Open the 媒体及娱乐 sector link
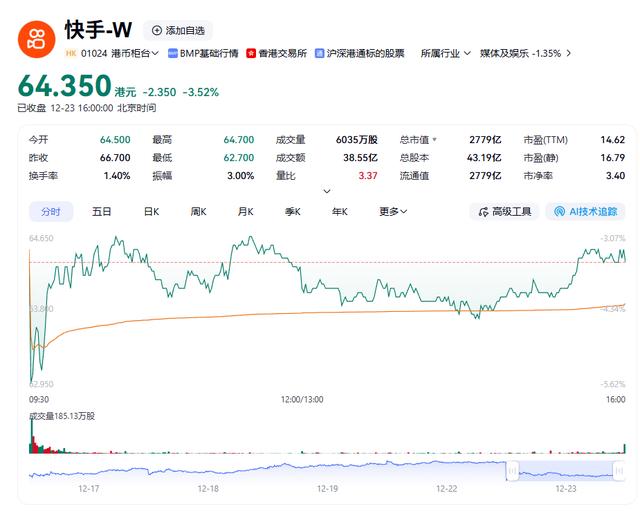Image resolution: width=640 pixels, height=511 pixels. (520, 53)
